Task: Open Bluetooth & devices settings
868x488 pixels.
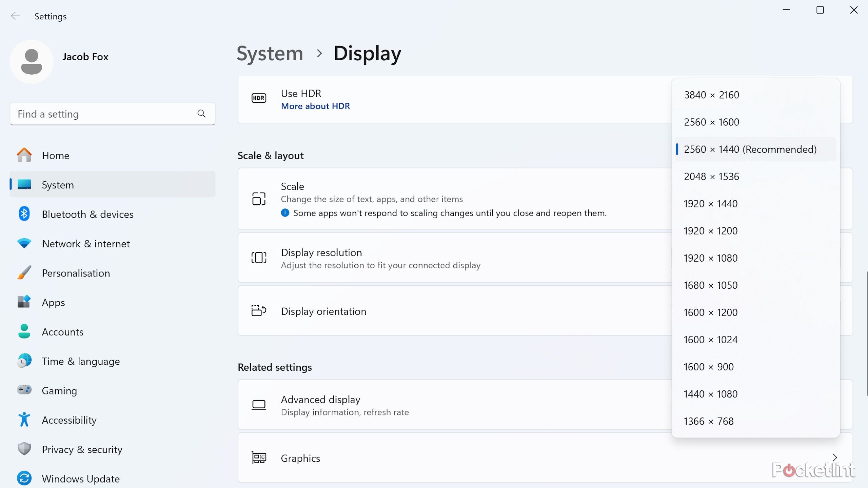Action: point(87,214)
